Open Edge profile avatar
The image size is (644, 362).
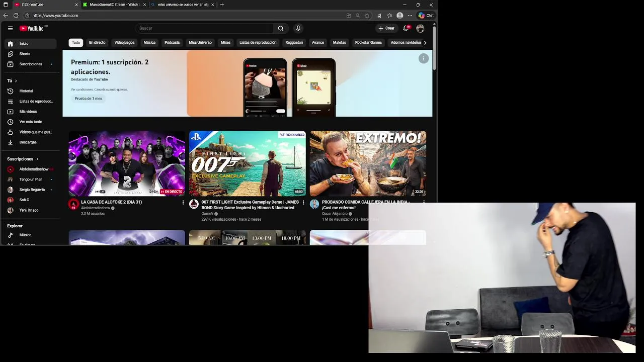(400, 16)
